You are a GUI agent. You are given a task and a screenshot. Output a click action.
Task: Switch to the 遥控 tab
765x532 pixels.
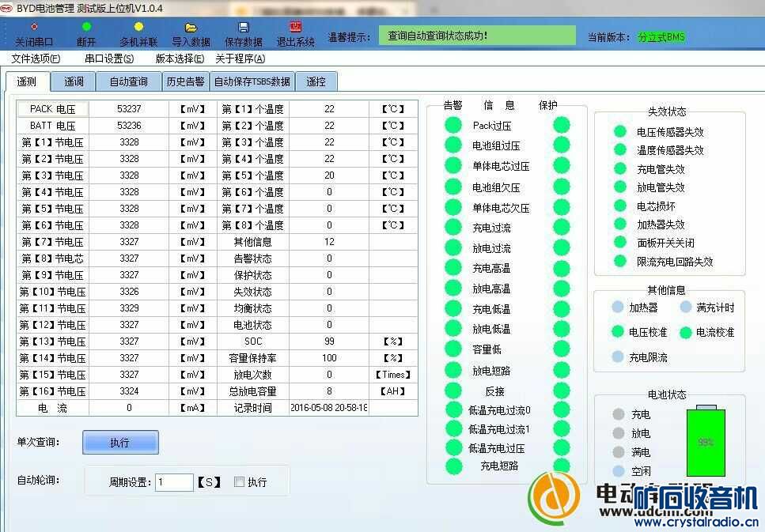tap(316, 81)
